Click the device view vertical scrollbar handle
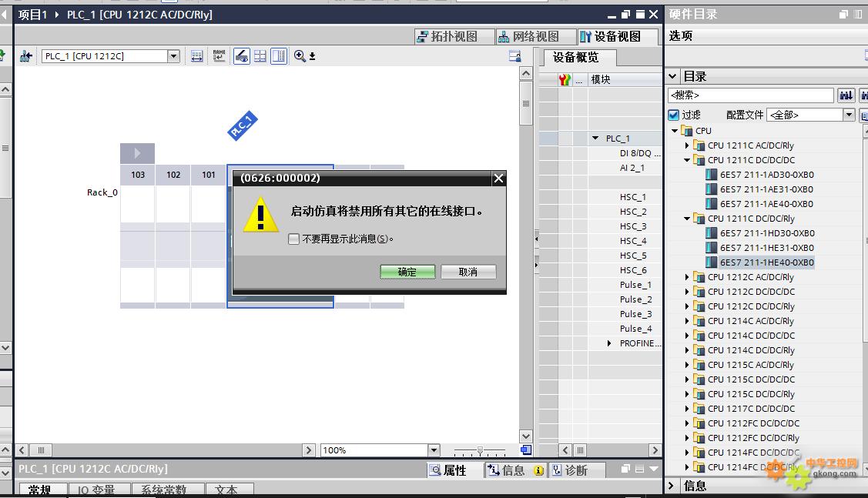 pos(526,103)
